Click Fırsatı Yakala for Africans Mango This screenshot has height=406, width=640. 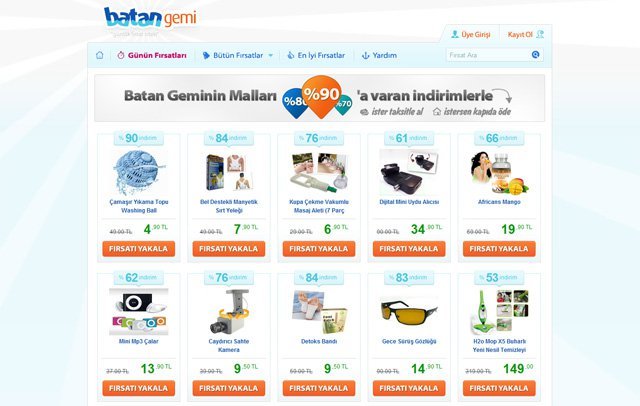(499, 249)
